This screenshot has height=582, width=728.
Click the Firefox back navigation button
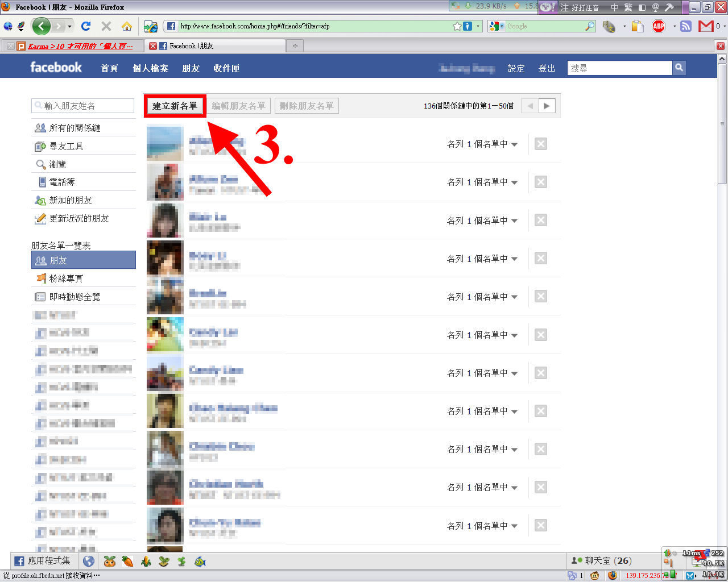tap(41, 26)
